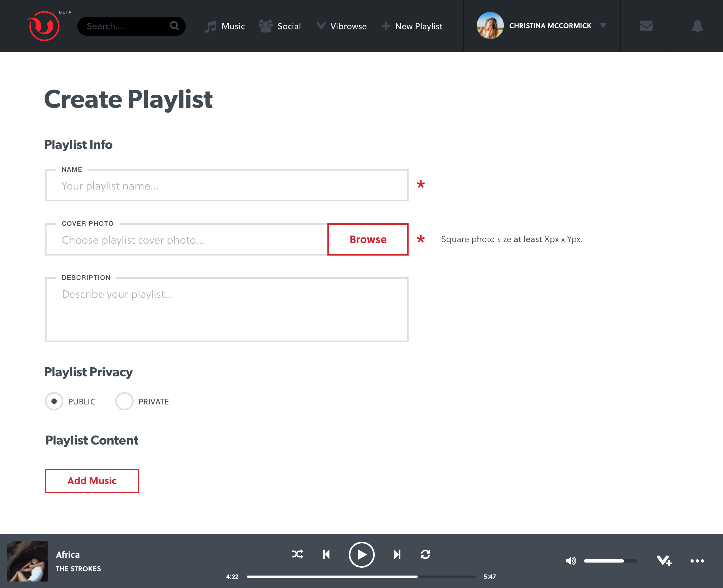Open the notifications bell icon
Viewport: 723px width, 588px height.
point(697,26)
